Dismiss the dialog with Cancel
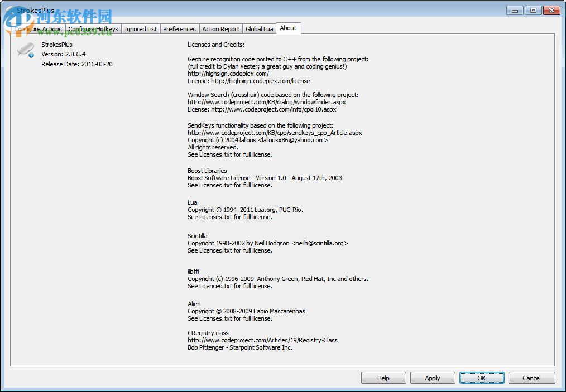The height and width of the screenshot is (392, 566). point(531,378)
